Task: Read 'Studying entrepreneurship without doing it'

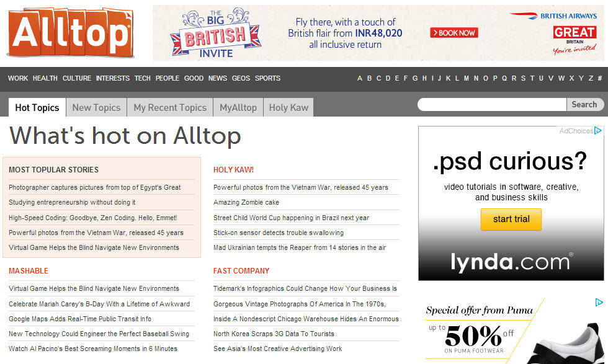Action: [x=72, y=202]
